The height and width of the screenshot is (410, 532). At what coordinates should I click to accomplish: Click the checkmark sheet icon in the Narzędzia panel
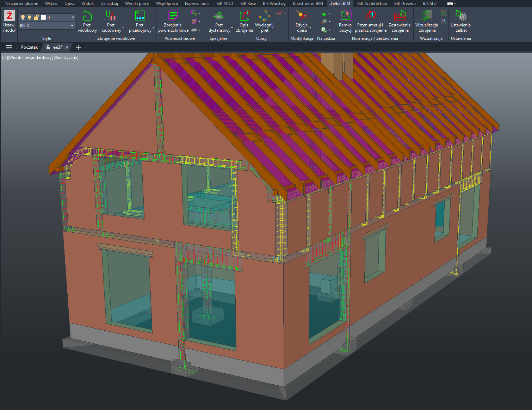pyautogui.click(x=324, y=30)
